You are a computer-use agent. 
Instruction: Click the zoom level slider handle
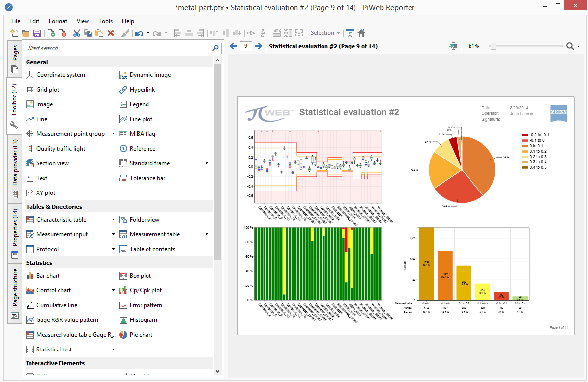click(493, 46)
